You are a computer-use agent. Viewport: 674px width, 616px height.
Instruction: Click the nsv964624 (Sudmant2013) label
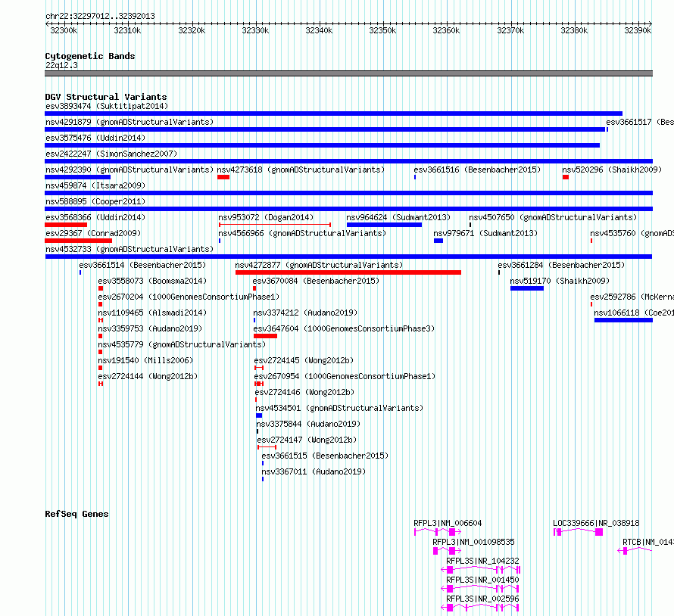[398, 217]
